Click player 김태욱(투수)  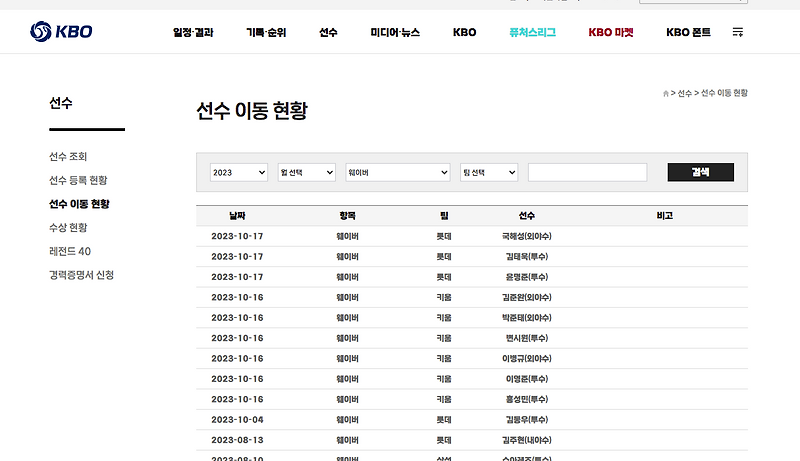click(x=527, y=257)
